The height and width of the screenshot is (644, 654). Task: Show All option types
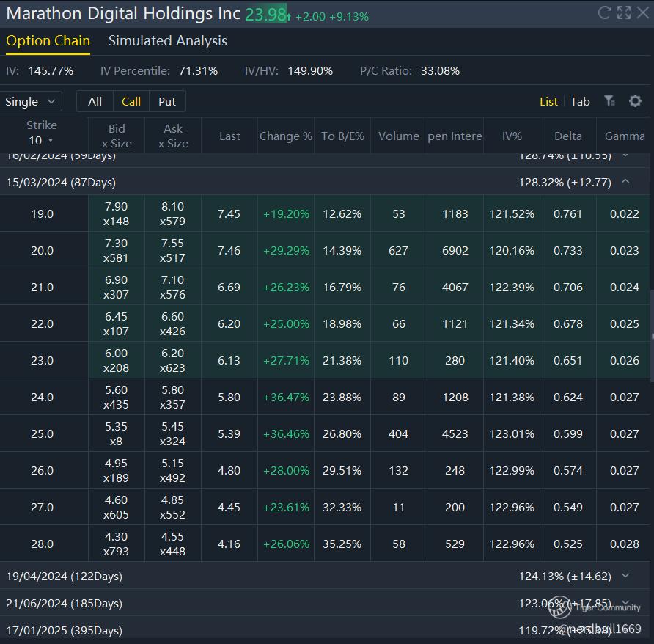pos(95,102)
